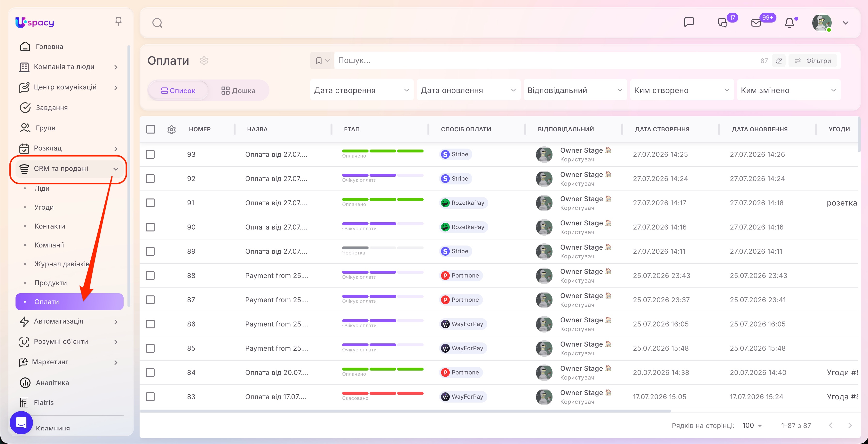Check the checkbox for payment number 88
868x444 pixels.
(x=150, y=276)
